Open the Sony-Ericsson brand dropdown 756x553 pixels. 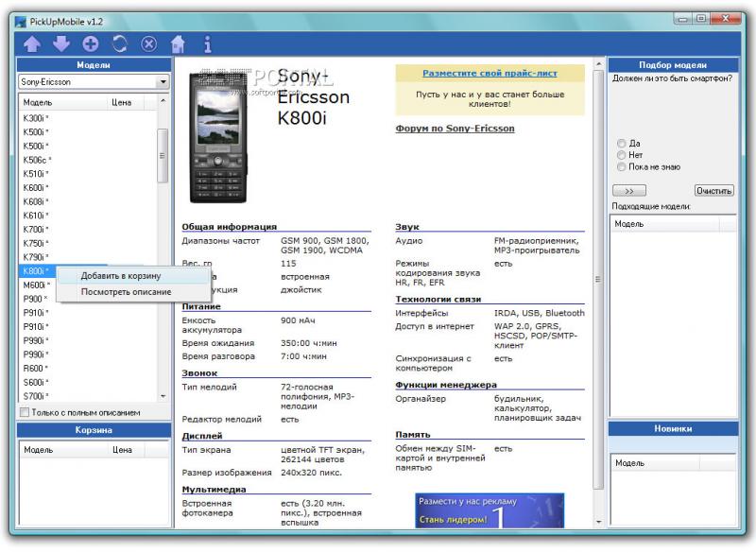pos(163,82)
